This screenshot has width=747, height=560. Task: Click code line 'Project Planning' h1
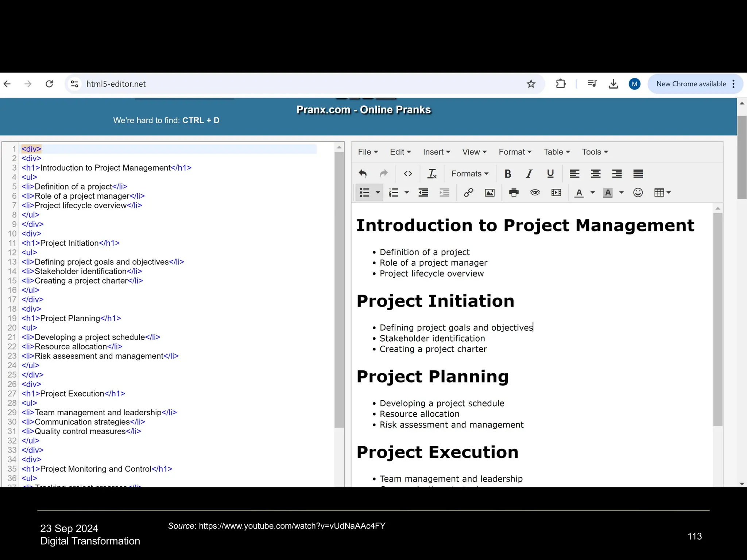[71, 318]
